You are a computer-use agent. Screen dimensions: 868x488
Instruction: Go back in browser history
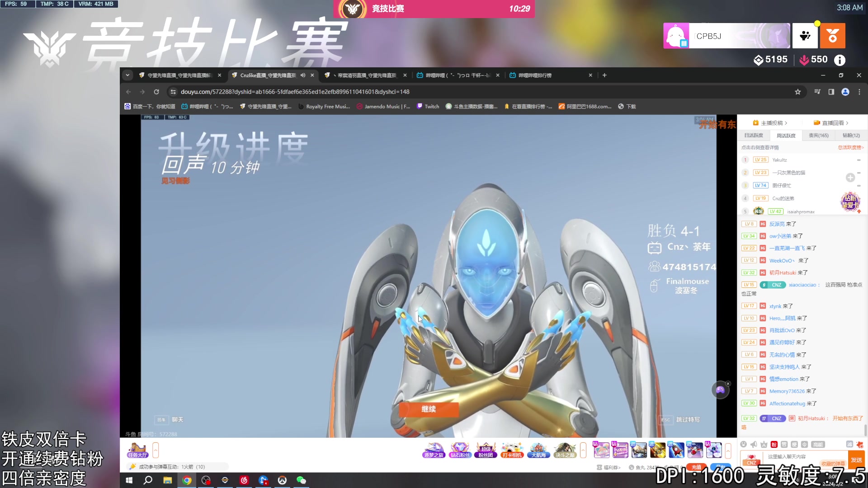point(128,92)
